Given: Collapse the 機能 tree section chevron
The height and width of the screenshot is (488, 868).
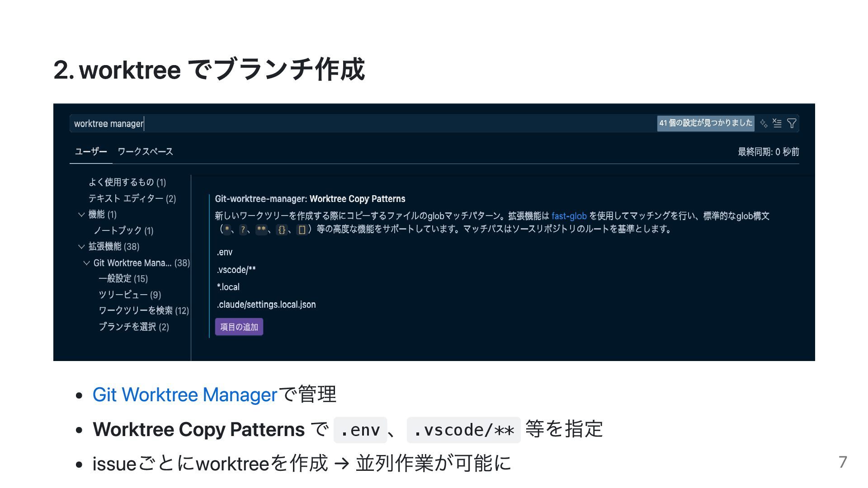Looking at the screenshot, I should 81,215.
